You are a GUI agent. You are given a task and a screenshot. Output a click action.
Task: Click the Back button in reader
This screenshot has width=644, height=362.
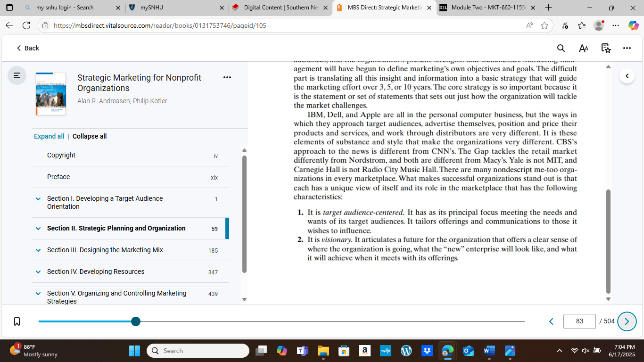[x=28, y=48]
